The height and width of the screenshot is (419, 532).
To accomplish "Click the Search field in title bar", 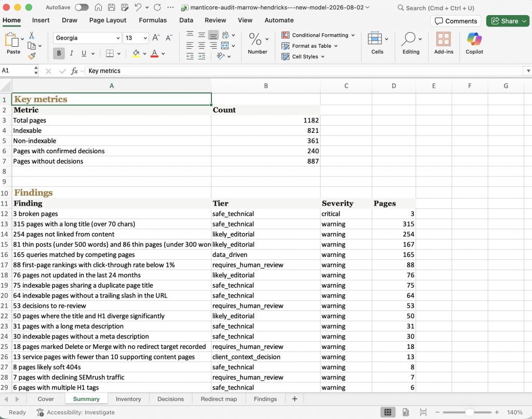I will [436, 8].
